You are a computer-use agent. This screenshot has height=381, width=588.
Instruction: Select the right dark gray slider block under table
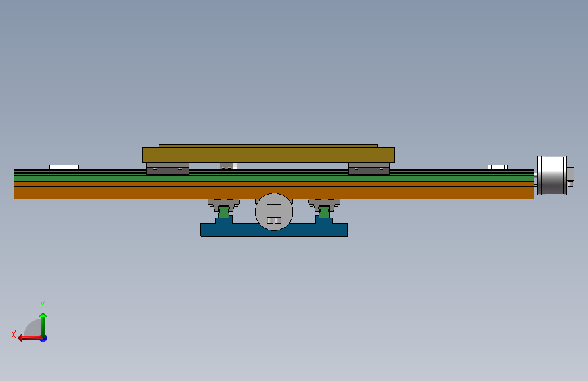coord(369,169)
